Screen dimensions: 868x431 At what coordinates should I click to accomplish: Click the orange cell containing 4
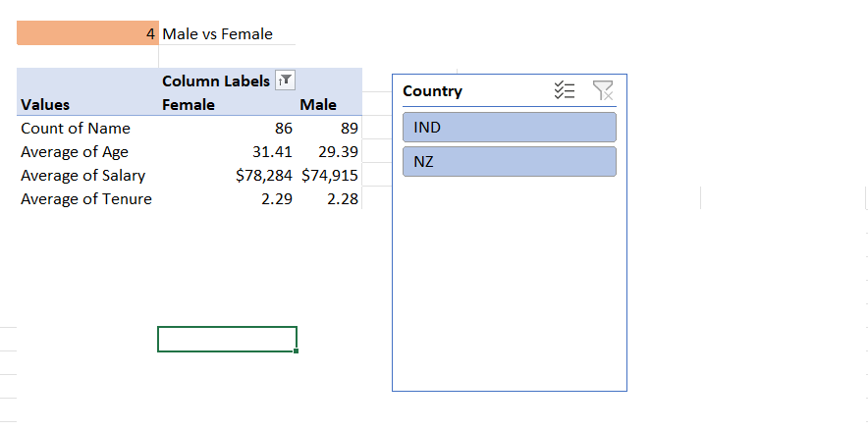click(87, 32)
